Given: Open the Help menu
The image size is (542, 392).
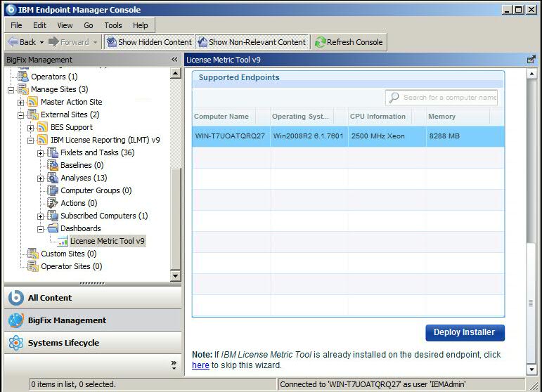Looking at the screenshot, I should click(x=141, y=25).
